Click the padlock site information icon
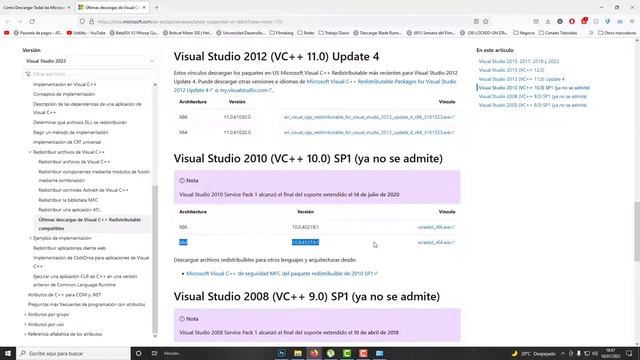Image resolution: width=640 pixels, height=360 pixels. coord(91,21)
